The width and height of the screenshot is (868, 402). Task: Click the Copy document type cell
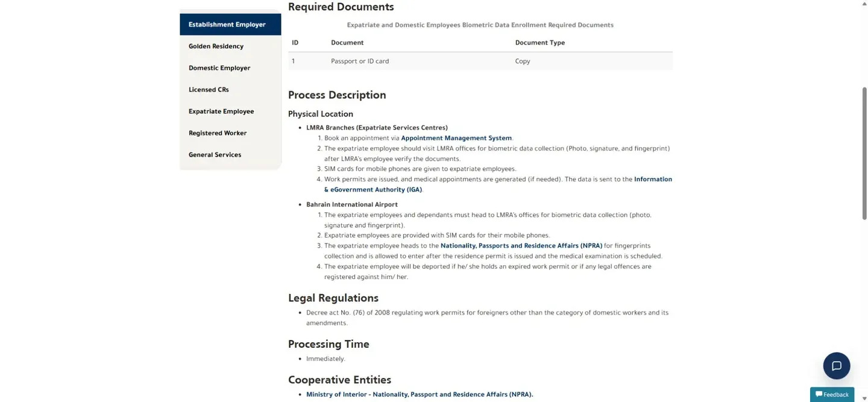point(523,61)
